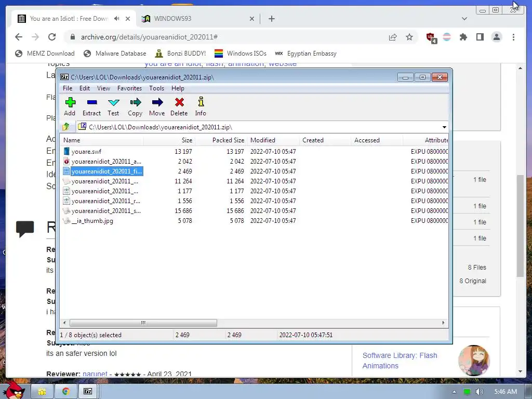Bookmark this page with the star icon
This screenshot has width=532, height=399.
(x=409, y=37)
